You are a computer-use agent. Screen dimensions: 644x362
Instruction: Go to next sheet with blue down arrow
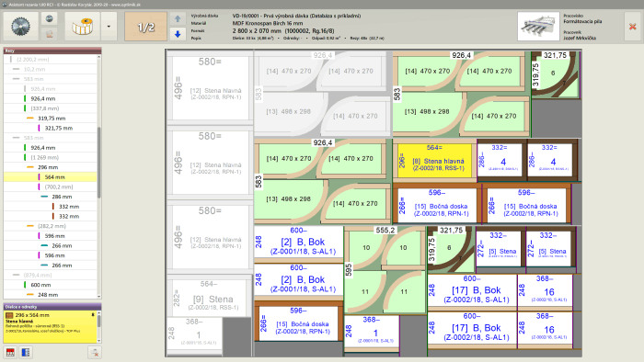click(x=178, y=34)
